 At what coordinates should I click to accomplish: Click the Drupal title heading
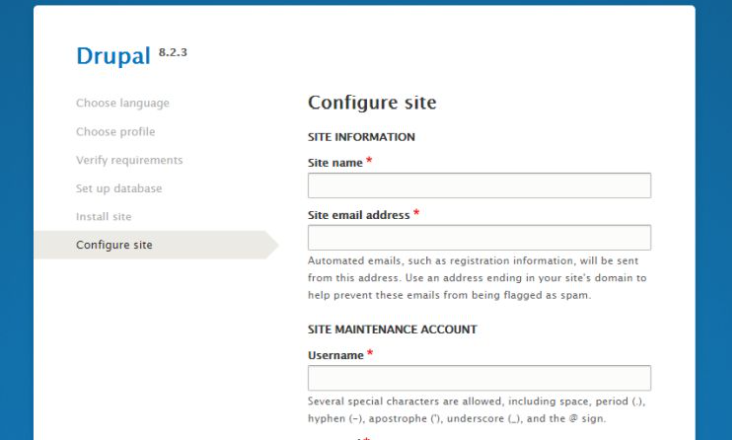(x=114, y=57)
